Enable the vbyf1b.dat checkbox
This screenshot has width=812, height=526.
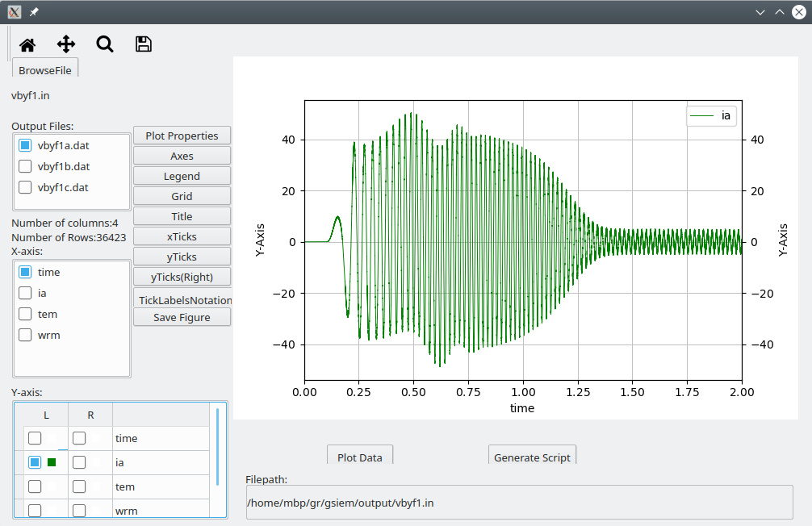(25, 167)
